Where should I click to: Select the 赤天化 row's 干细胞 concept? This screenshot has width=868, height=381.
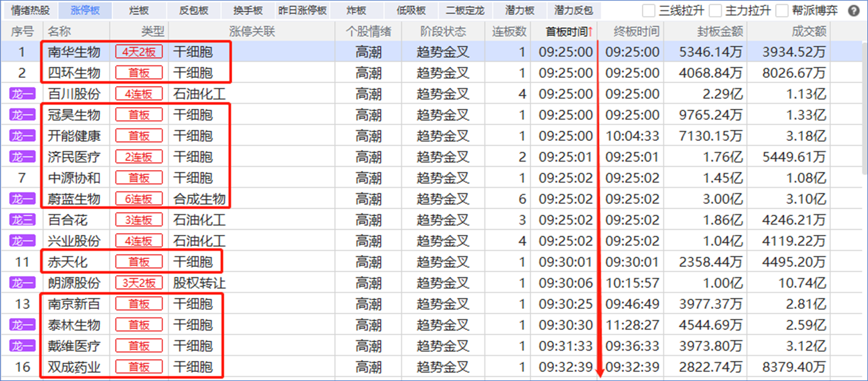point(193,262)
